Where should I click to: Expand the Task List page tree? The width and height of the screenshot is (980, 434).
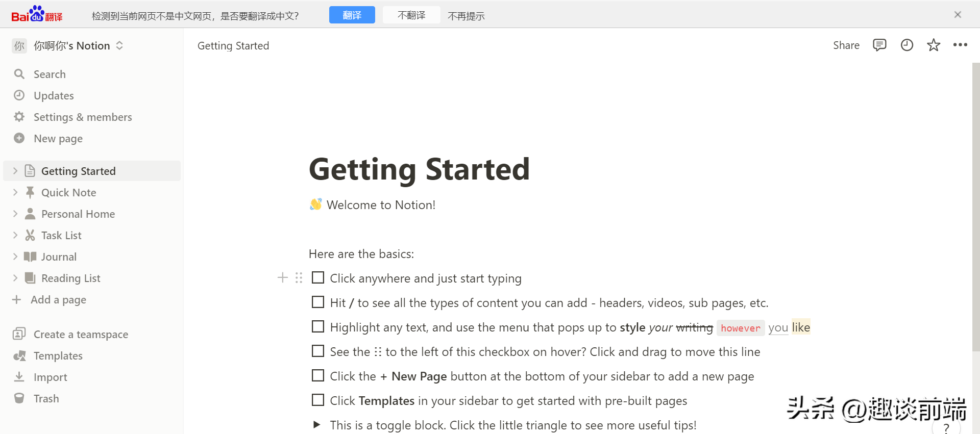tap(15, 235)
